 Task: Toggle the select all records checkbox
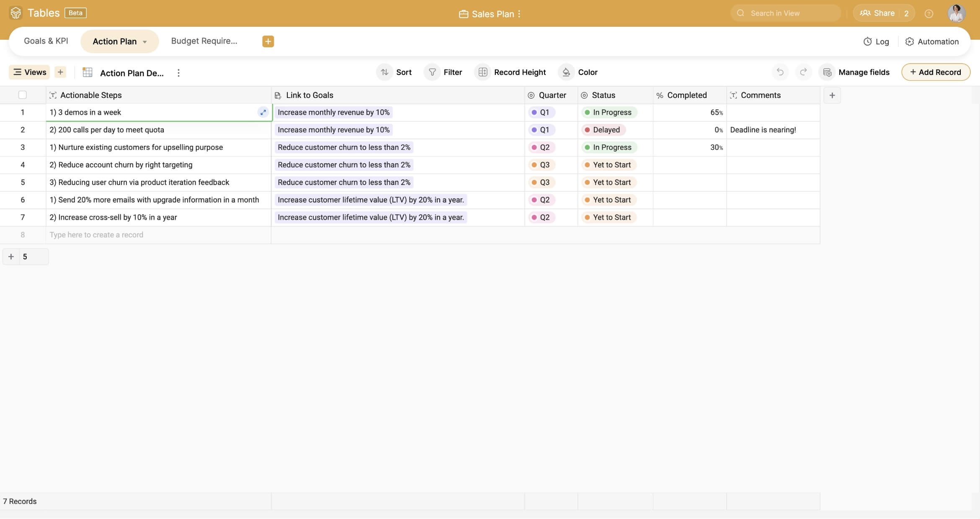coord(23,95)
